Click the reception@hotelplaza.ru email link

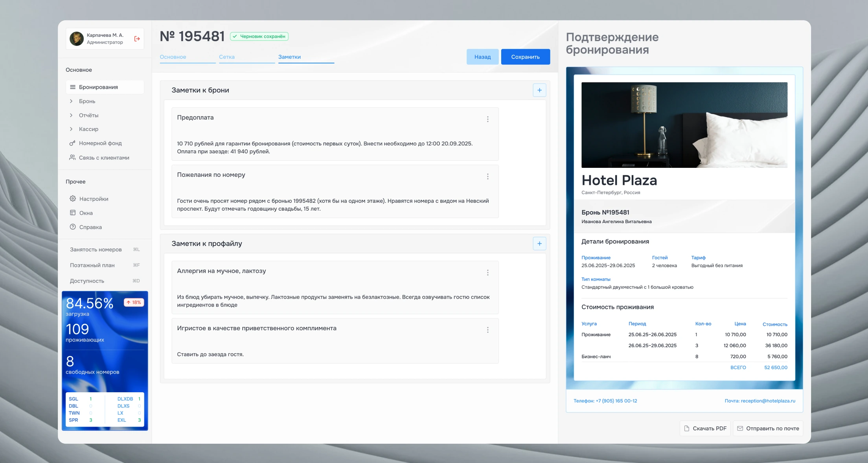768,401
